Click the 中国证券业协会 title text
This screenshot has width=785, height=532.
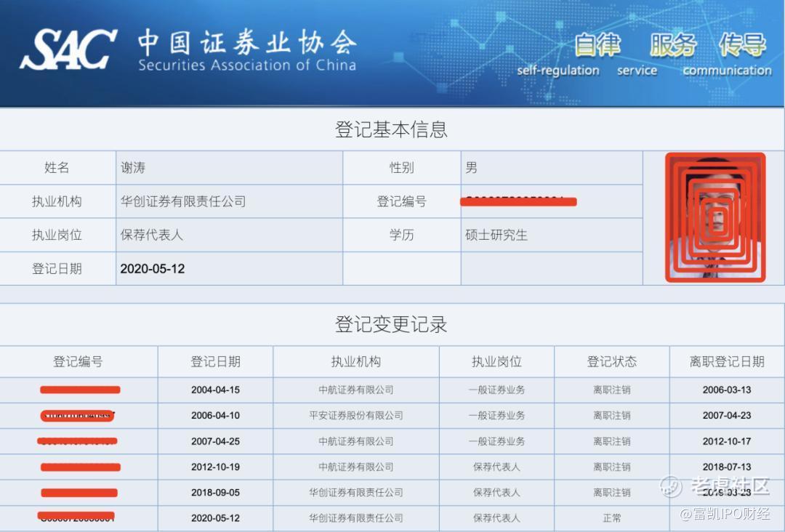pyautogui.click(x=247, y=42)
